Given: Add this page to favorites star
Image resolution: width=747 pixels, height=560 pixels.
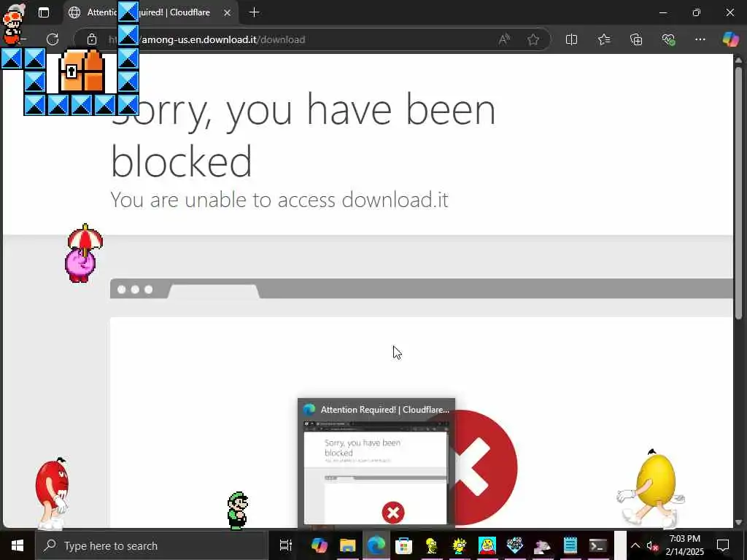Looking at the screenshot, I should (x=533, y=39).
